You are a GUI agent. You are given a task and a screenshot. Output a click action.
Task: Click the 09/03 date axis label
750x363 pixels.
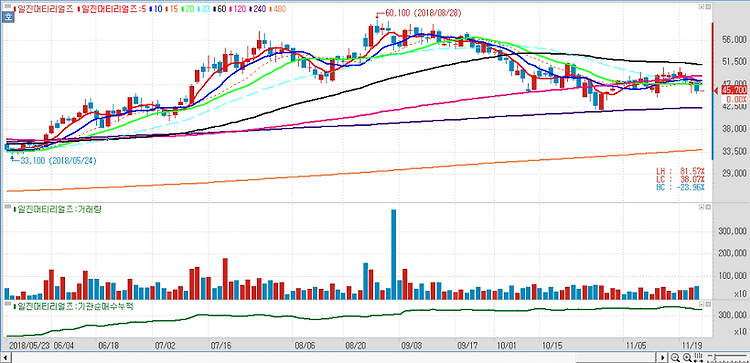[x=411, y=344]
